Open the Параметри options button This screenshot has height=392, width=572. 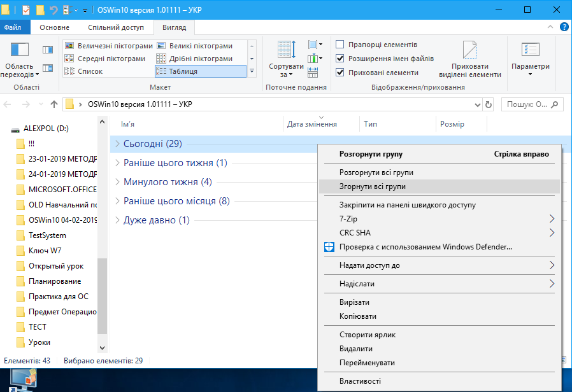(x=531, y=60)
